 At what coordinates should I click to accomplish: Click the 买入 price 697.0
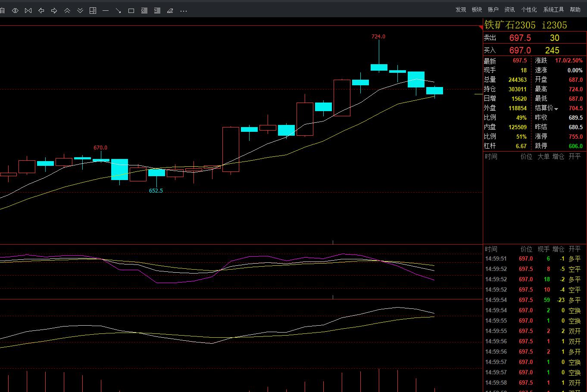520,50
